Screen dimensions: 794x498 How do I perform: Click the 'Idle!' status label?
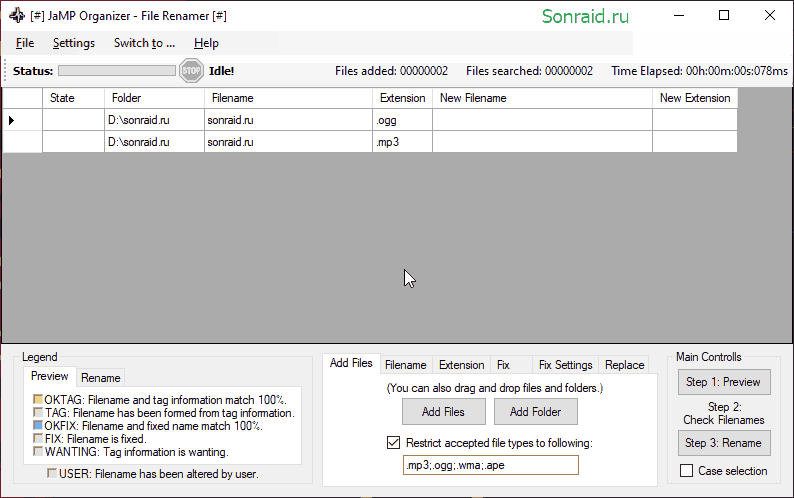tap(221, 71)
